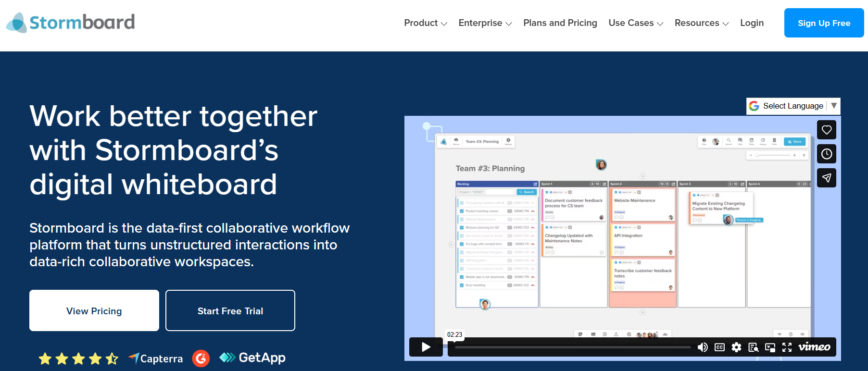Open the video transcript icon
The image size is (868, 371).
click(753, 347)
